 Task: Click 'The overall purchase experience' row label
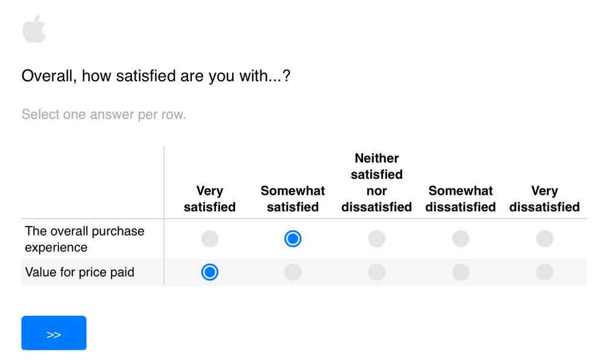tap(84, 239)
